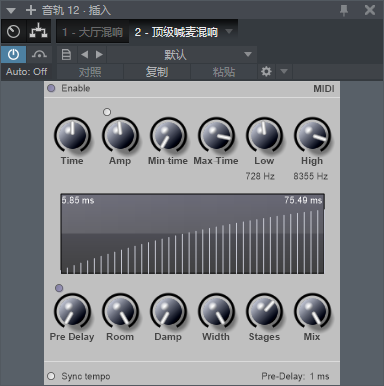This screenshot has width=384, height=386.
Task: Open the sidechain dial icon
Action: point(13,32)
